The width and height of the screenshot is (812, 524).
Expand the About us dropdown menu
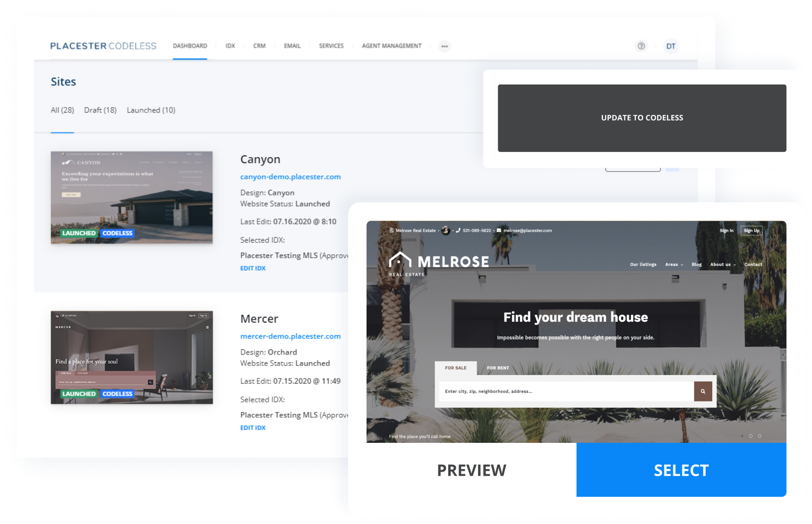(x=723, y=264)
